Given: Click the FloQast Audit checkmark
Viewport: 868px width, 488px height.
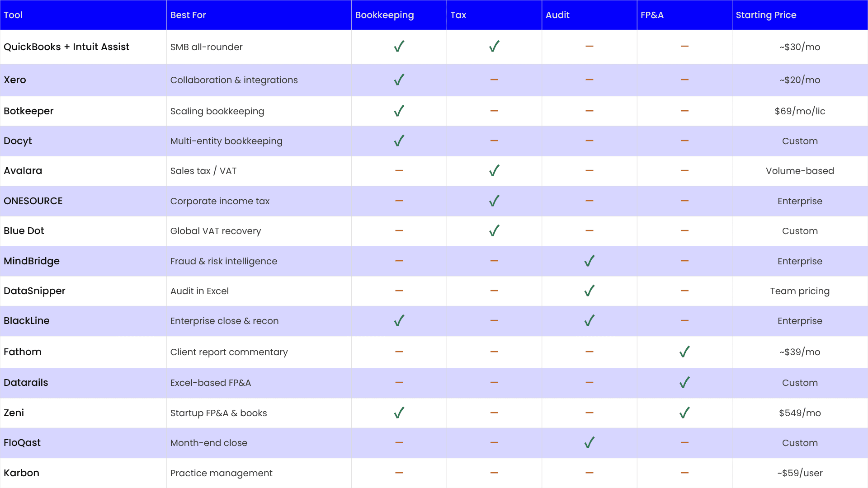Looking at the screenshot, I should click(589, 442).
